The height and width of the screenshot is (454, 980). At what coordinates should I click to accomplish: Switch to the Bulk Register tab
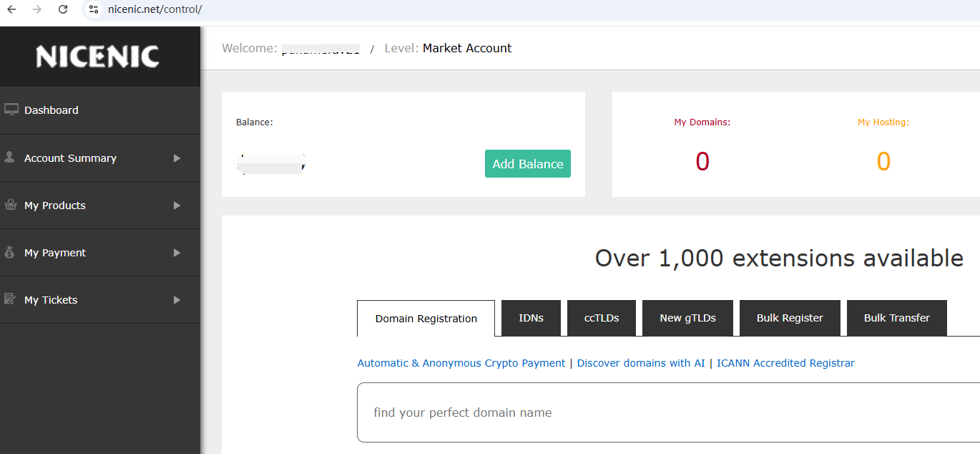point(790,318)
